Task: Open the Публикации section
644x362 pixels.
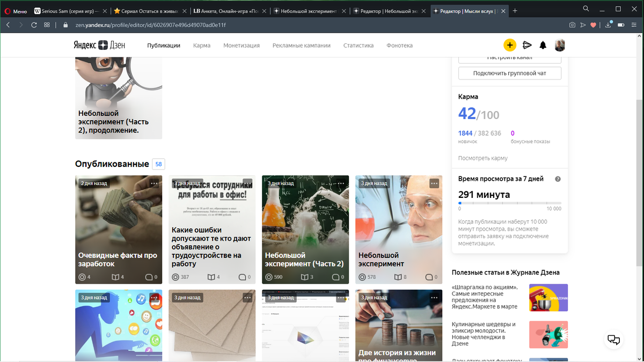Action: click(164, 46)
